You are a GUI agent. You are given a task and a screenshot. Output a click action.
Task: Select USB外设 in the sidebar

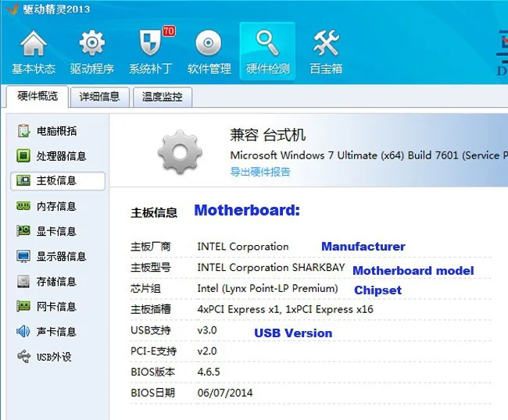[x=54, y=357]
